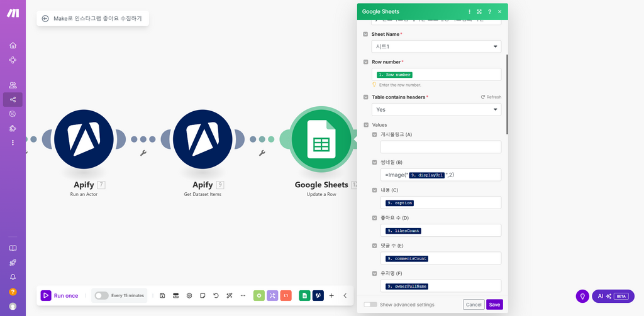Viewport: 644px width, 316px height.
Task: Open the sidebar More options dots
Action: pyautogui.click(x=13, y=143)
